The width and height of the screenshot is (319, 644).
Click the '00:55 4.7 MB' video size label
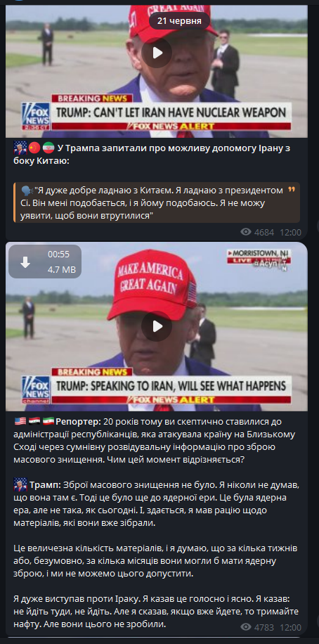59,262
